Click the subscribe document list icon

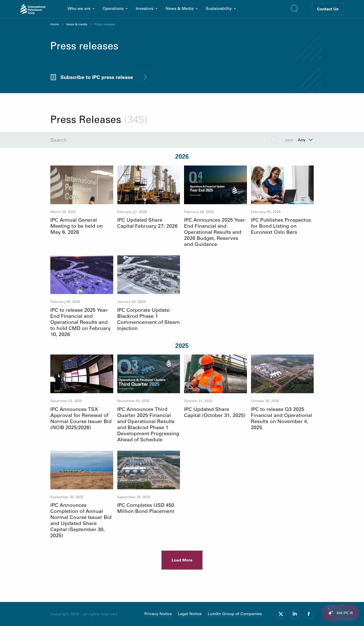coord(53,77)
